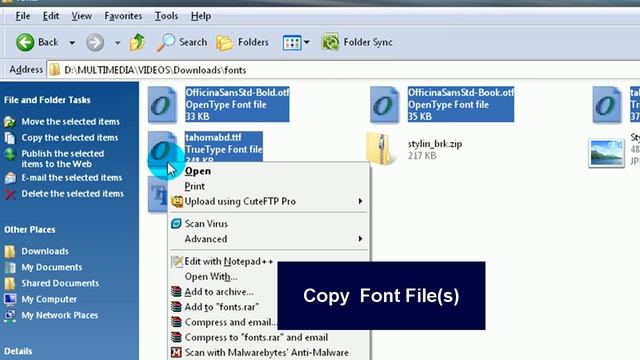Open the Back history dropdown arrow
The width and height of the screenshot is (640, 360).
72,42
